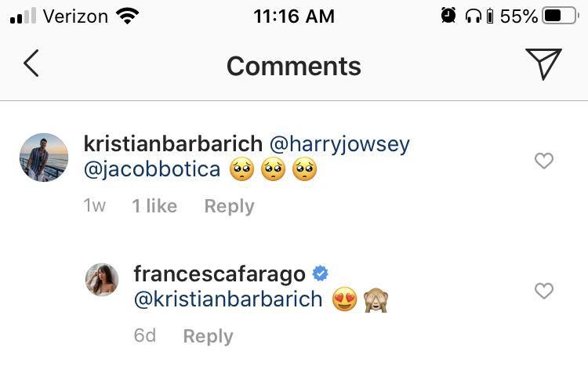
Task: Tap the @kristianbarbarich mention in reply
Action: [x=228, y=299]
